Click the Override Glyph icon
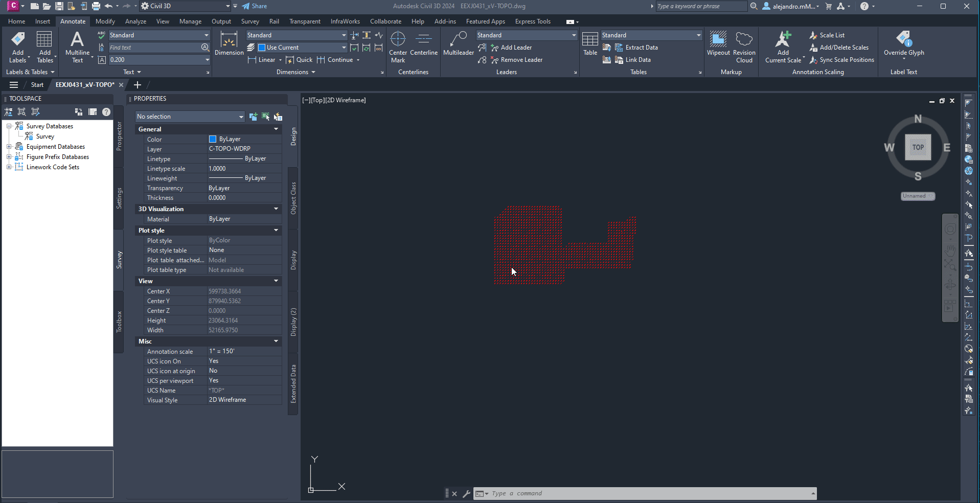 coord(903,44)
